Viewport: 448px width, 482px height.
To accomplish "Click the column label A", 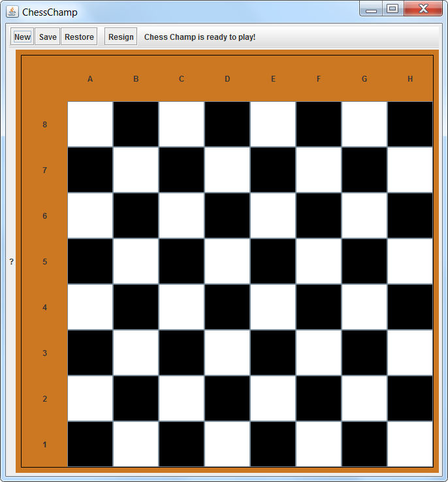I will 90,79.
